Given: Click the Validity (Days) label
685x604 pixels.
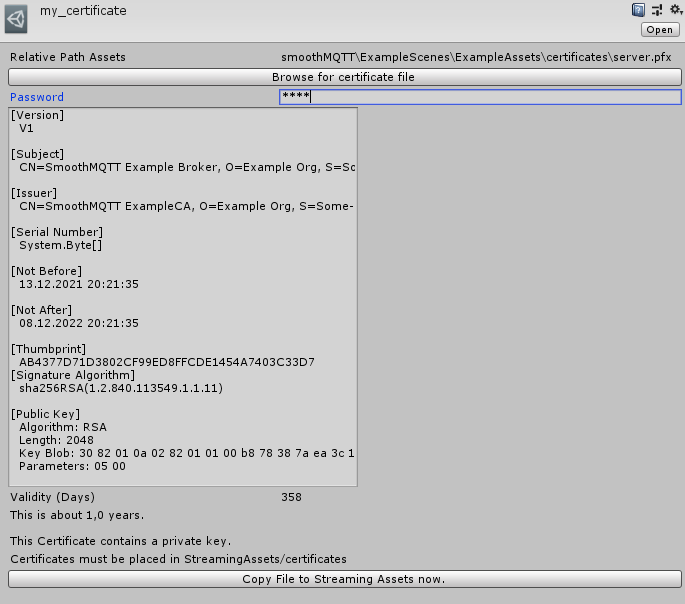Looking at the screenshot, I should [52, 497].
